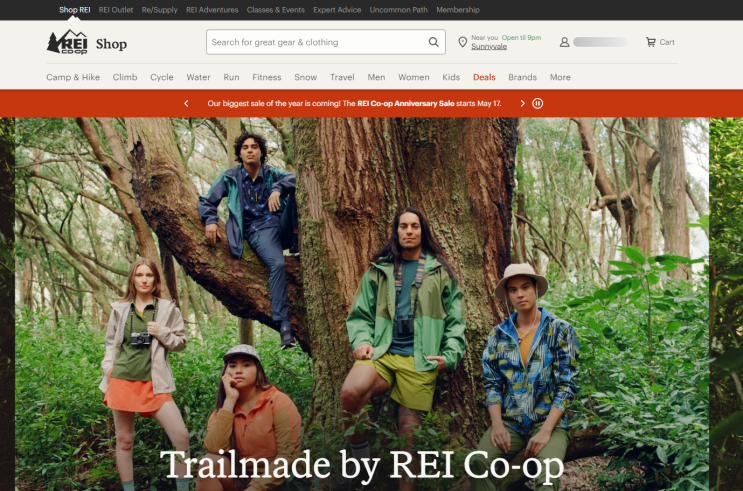
Task: Show next promo banner message
Action: [523, 103]
